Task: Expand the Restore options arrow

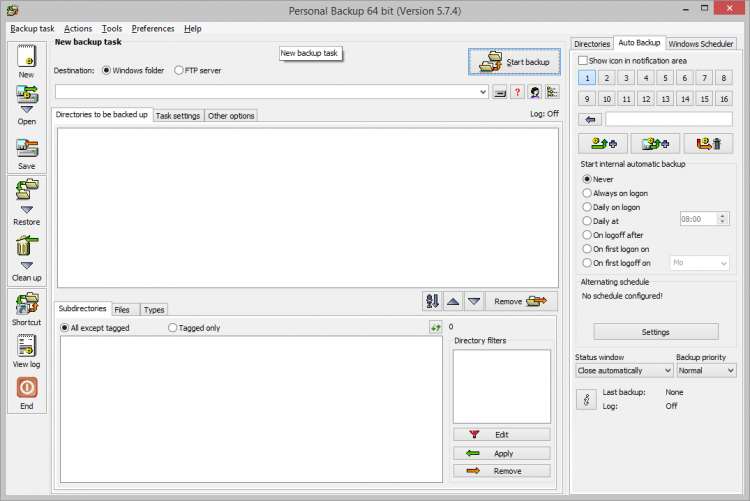Action: [x=27, y=210]
